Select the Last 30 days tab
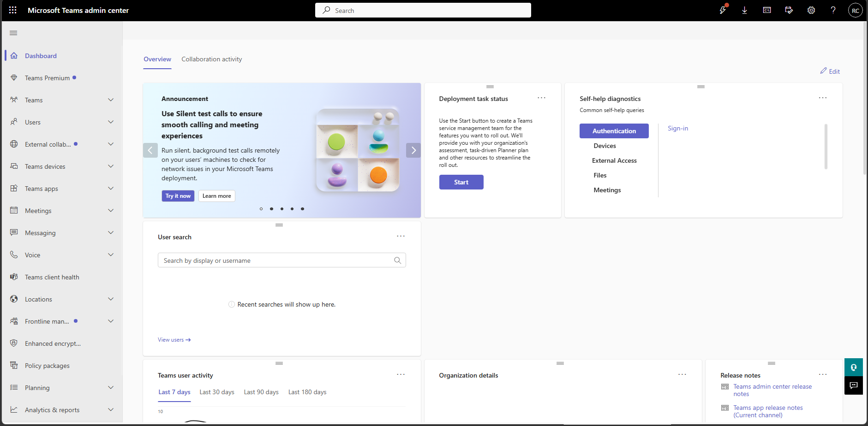 (x=217, y=392)
